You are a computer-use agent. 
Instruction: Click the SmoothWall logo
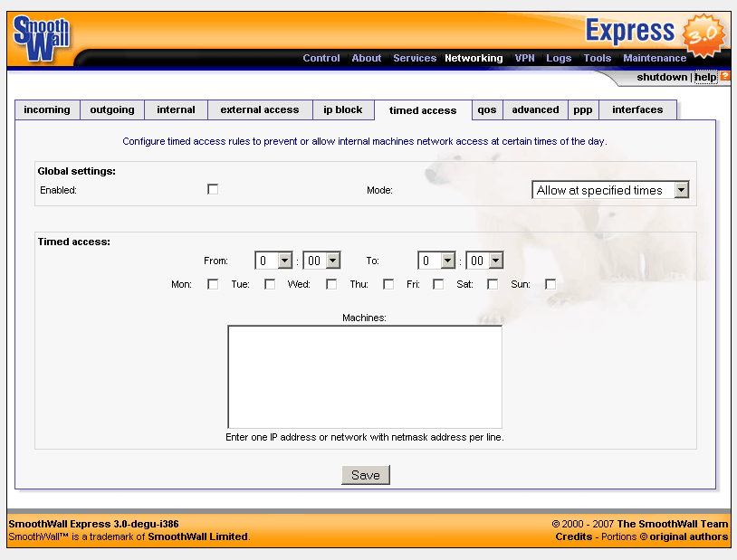point(42,39)
